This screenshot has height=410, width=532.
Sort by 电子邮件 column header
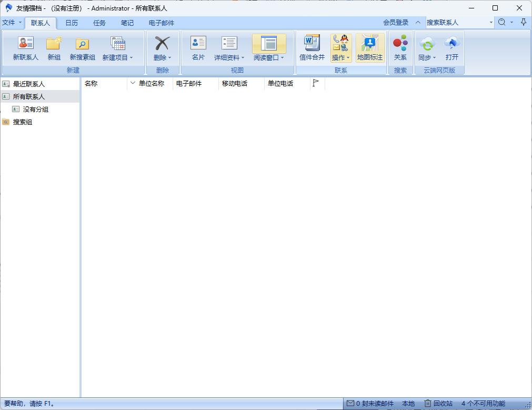(x=195, y=84)
